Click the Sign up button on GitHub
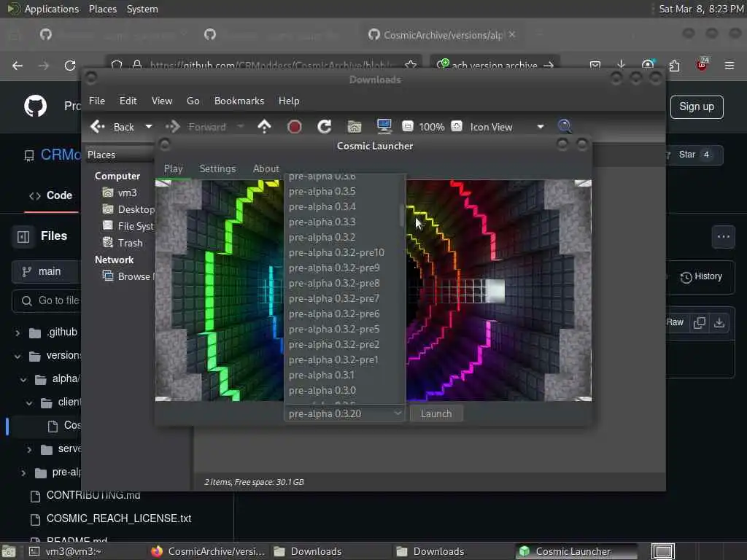This screenshot has height=560, width=747. (x=697, y=106)
